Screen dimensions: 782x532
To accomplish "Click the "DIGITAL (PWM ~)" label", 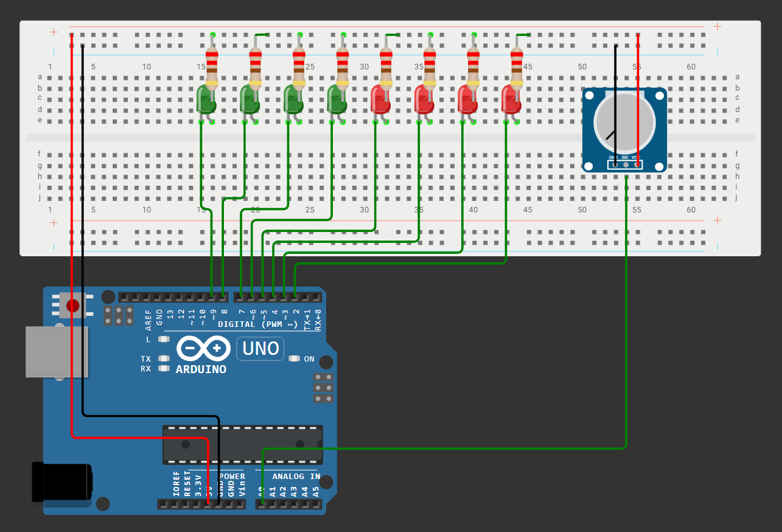I will pyautogui.click(x=257, y=324).
